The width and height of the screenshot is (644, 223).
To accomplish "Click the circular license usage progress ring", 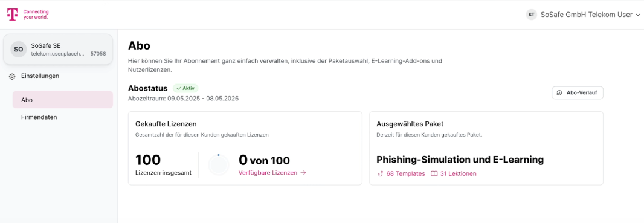I will pos(219,165).
